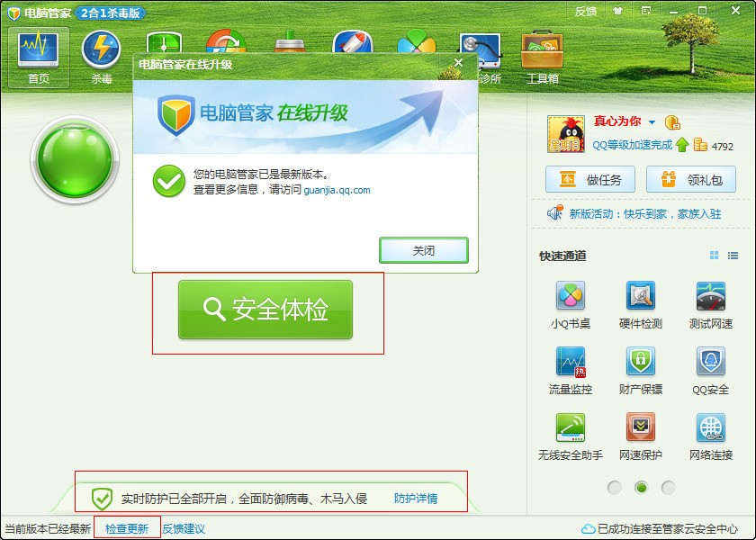
Task: Start the 安全体检 security scan
Action: 265,310
